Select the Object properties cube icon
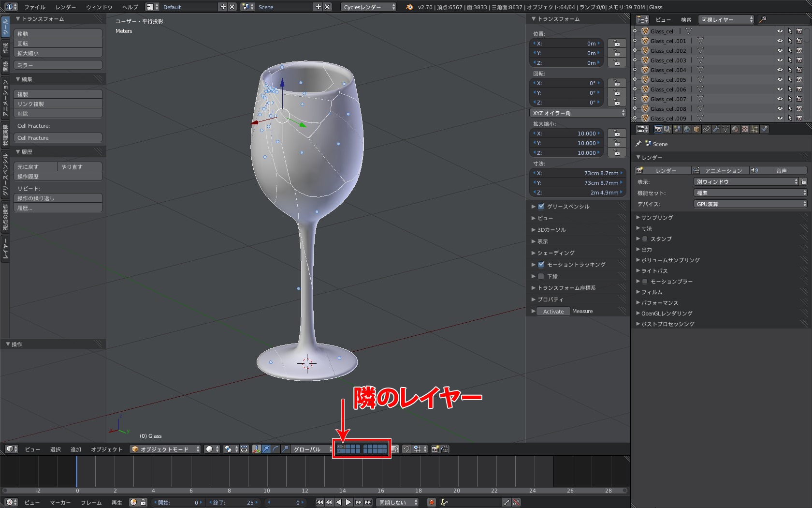The image size is (812, 508). 696,129
